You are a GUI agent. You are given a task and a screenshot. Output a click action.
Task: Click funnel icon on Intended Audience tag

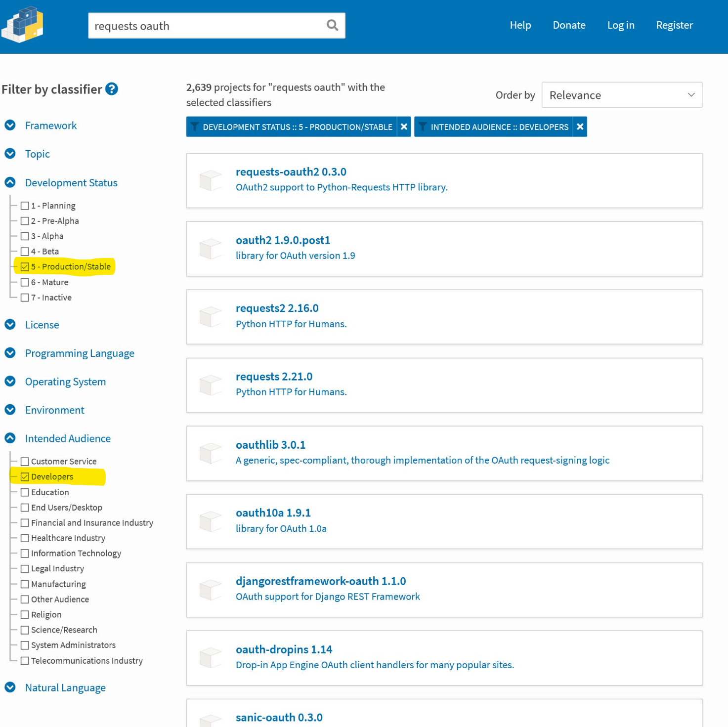pos(423,127)
